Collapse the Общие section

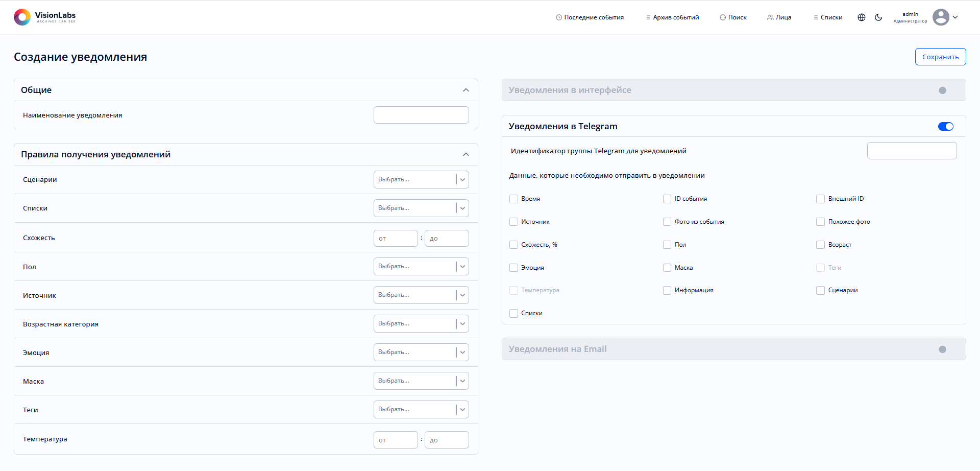coord(465,90)
